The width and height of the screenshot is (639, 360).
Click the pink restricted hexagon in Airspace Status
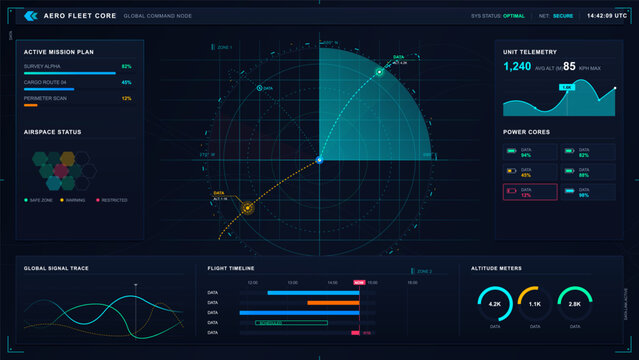61,170
